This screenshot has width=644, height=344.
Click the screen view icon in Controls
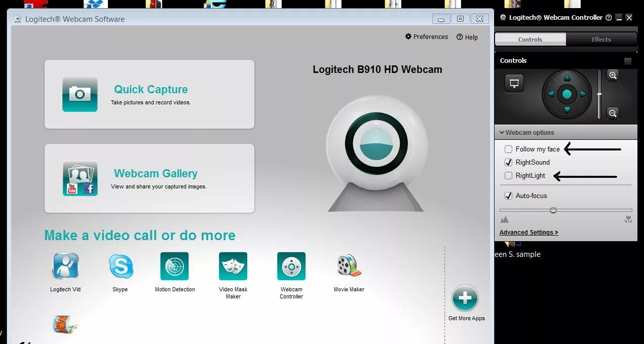pyautogui.click(x=514, y=84)
